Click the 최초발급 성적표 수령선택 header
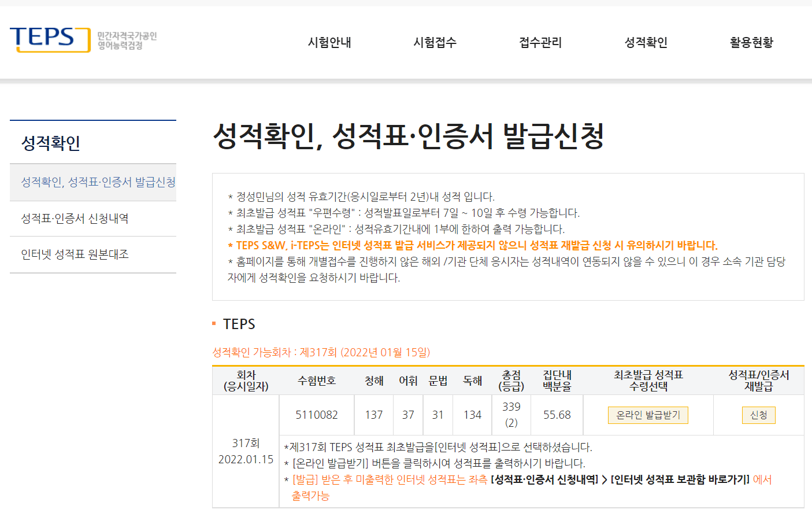 pos(648,381)
